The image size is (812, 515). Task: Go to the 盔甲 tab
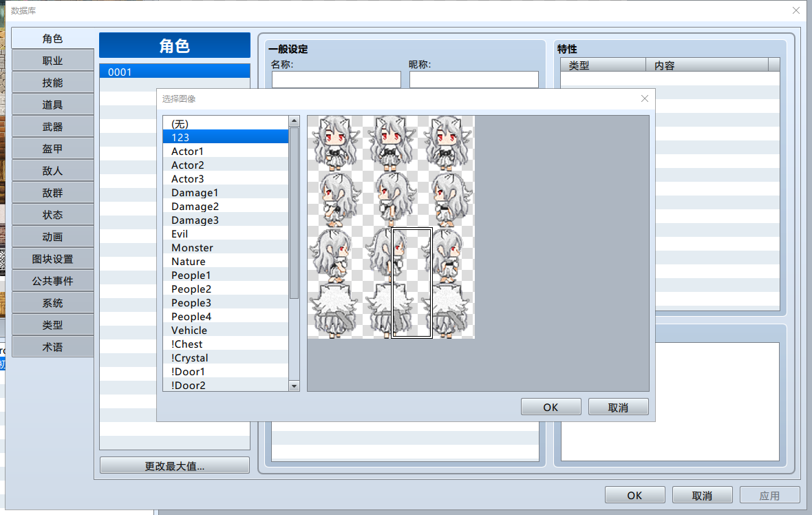coord(52,149)
